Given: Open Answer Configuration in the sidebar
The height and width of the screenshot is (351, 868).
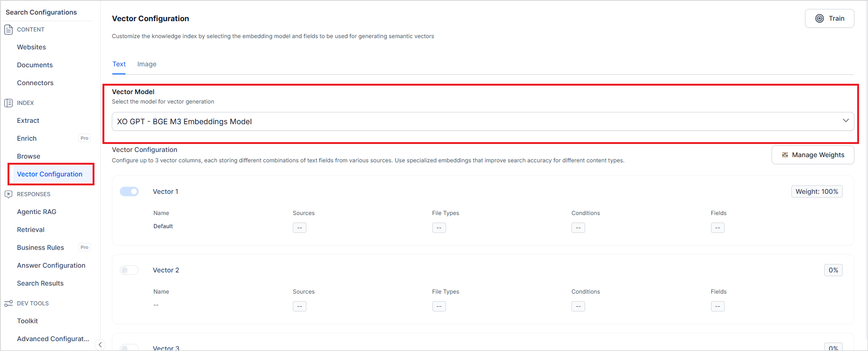Looking at the screenshot, I should coord(51,265).
